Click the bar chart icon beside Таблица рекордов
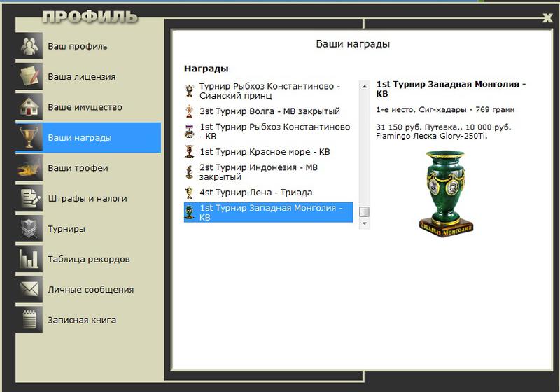 [x=29, y=259]
